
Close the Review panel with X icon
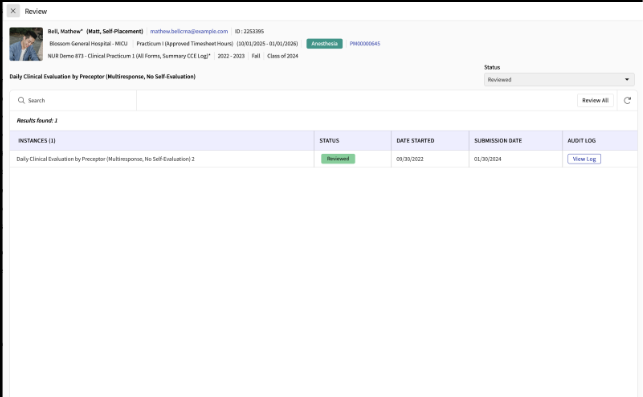[13, 11]
